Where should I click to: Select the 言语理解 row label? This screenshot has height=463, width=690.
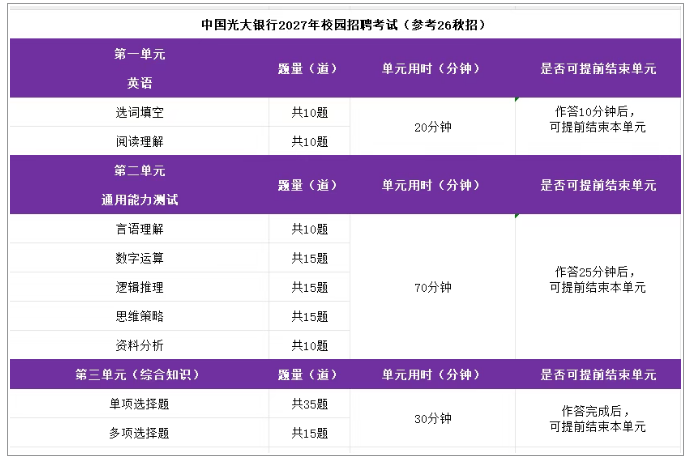139,229
